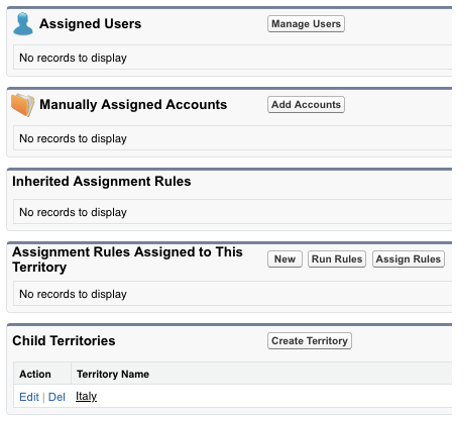Click the Inherited Assignment Rules heading

click(x=102, y=182)
